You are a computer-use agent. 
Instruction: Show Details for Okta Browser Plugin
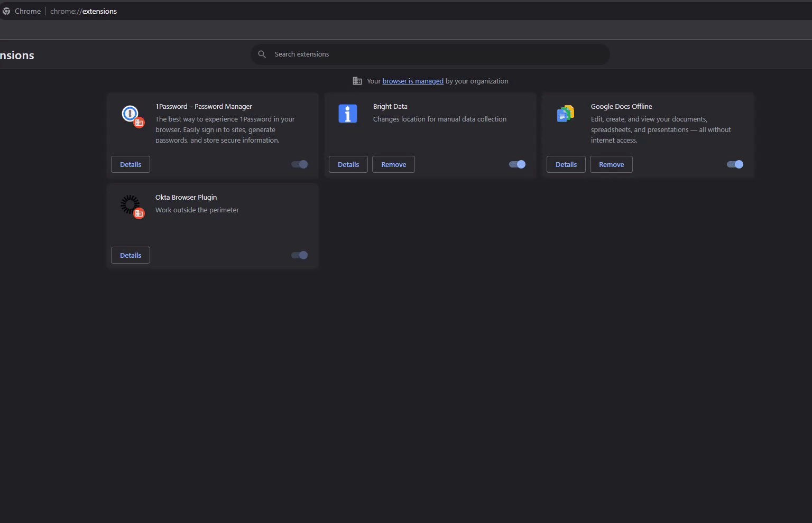click(x=131, y=255)
